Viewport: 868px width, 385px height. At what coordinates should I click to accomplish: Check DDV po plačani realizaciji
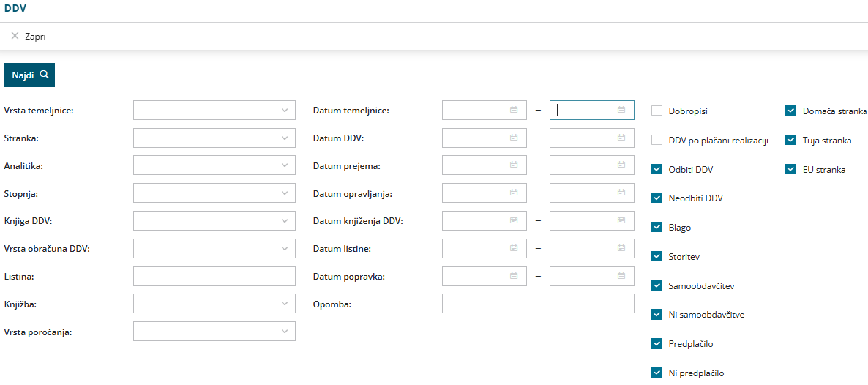pyautogui.click(x=656, y=140)
